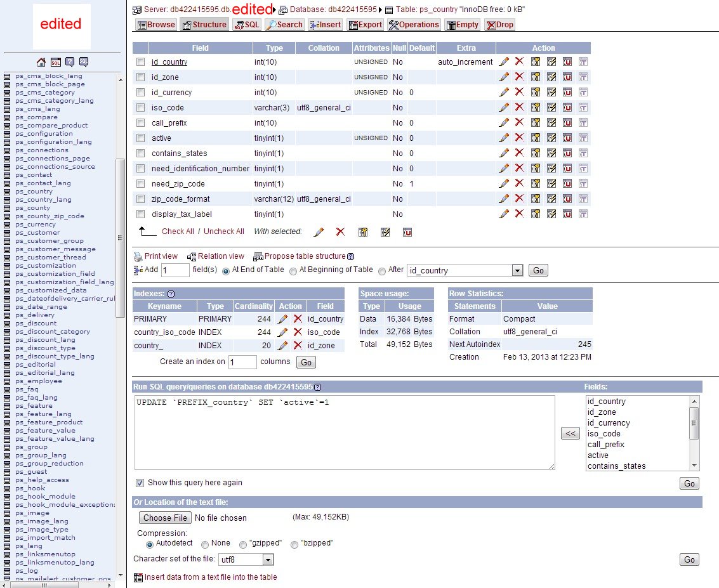719x588 pixels.
Task: Add fulltext icon for active row
Action: pyautogui.click(x=583, y=138)
